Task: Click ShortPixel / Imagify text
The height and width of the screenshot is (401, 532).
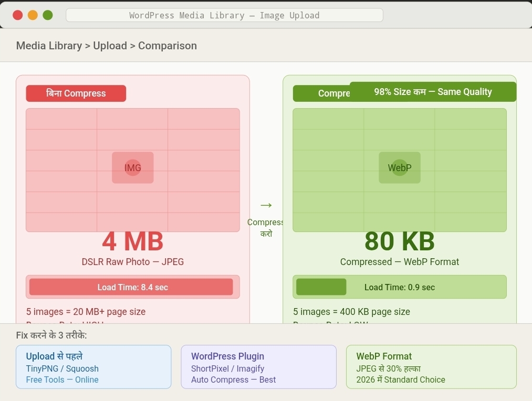Action: click(x=227, y=368)
